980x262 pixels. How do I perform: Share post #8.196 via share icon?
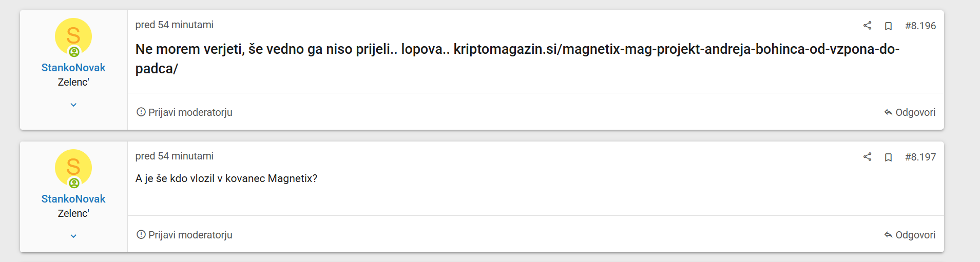pos(867,26)
